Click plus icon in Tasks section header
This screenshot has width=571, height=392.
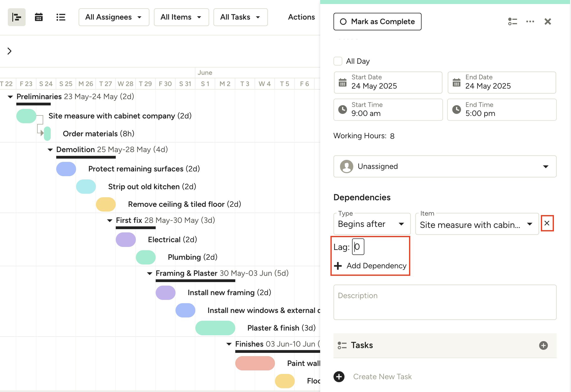[x=543, y=345]
